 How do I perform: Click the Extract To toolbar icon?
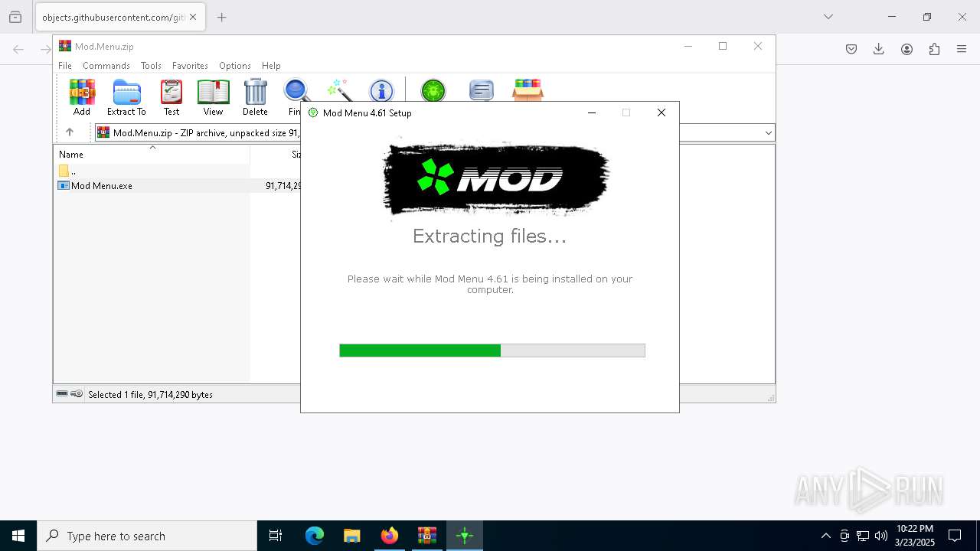click(x=126, y=97)
